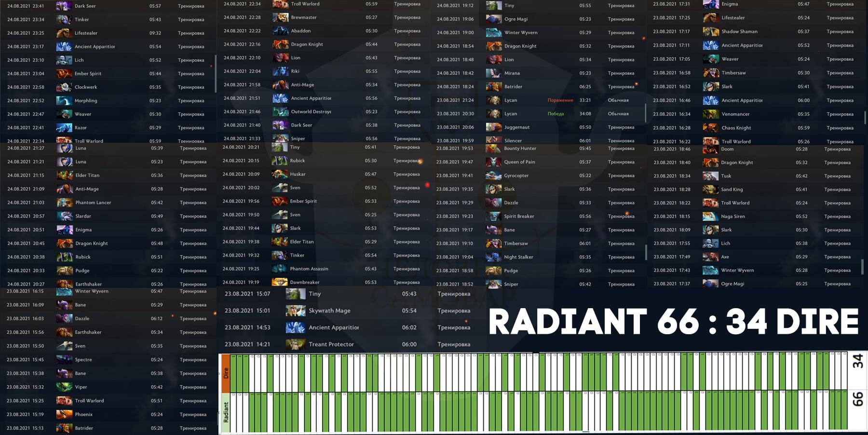Open the Tusk hero portrait

pos(711,176)
